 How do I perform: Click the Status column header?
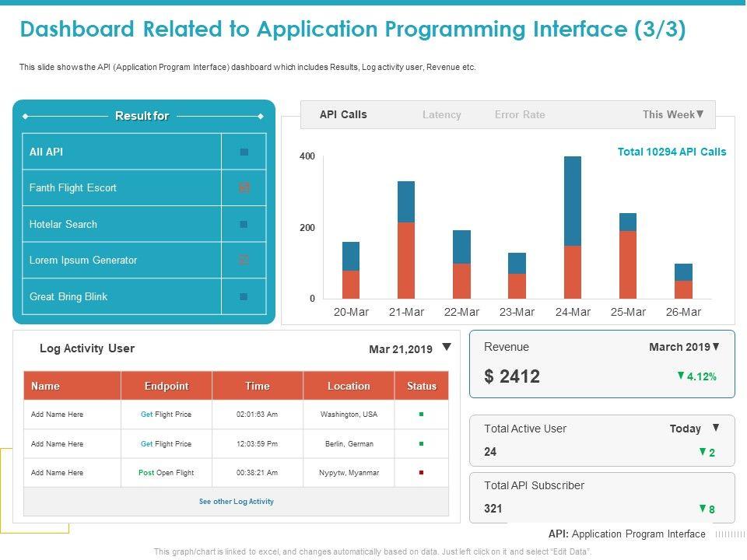pos(422,386)
